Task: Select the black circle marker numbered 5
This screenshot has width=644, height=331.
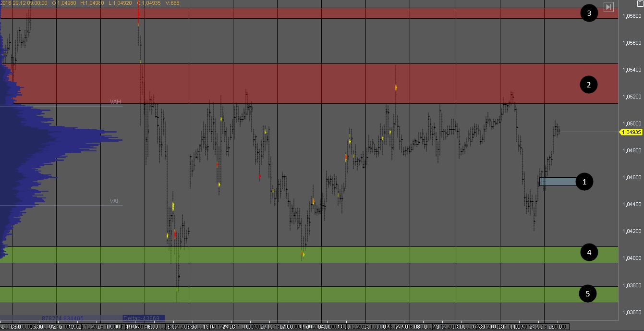Action: [x=588, y=293]
